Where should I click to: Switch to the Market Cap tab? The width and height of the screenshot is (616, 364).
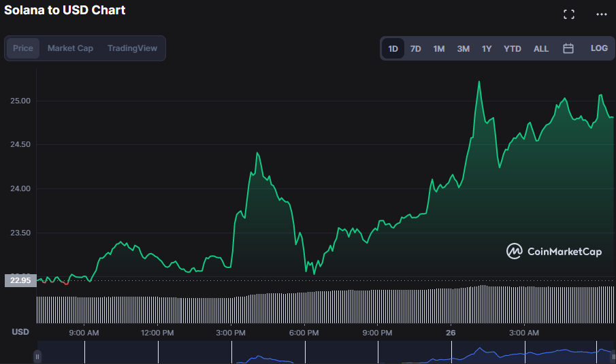[x=70, y=48]
